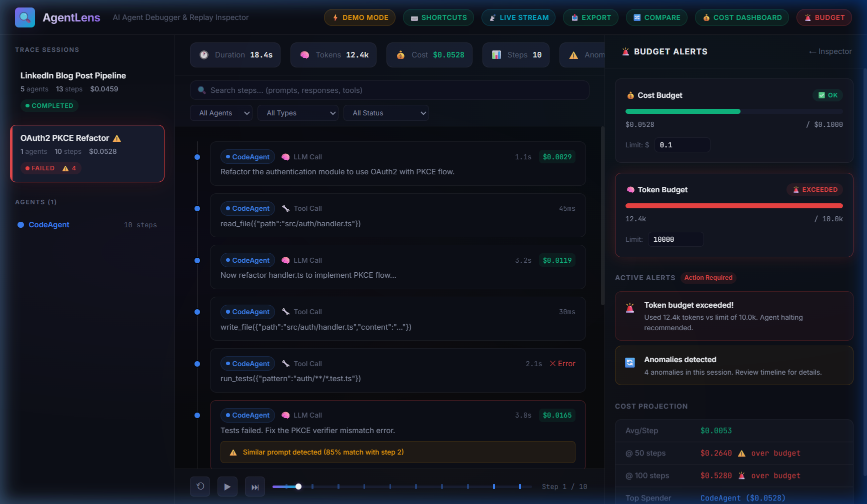Click the Token Budget brain icon

click(630, 190)
